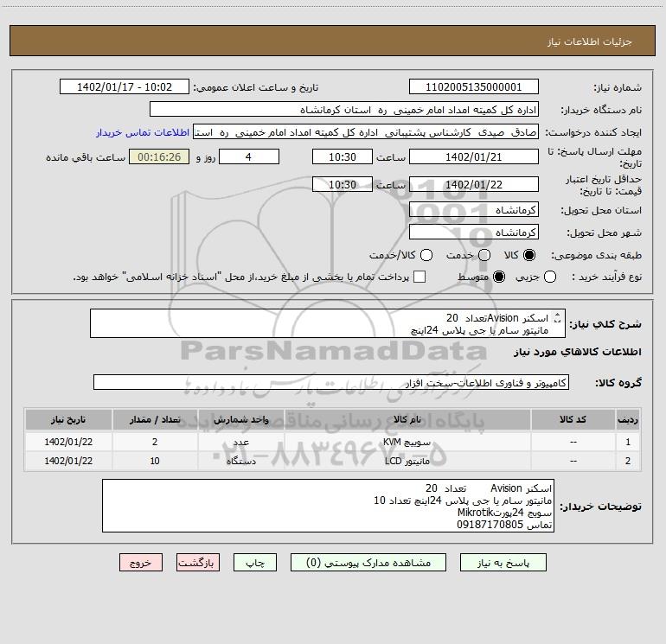
Task: Click the نام کالا column header
Action: pyautogui.click(x=407, y=420)
